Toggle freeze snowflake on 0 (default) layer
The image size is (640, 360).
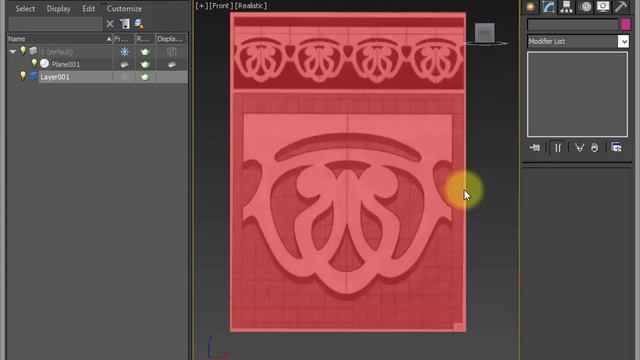pos(124,52)
